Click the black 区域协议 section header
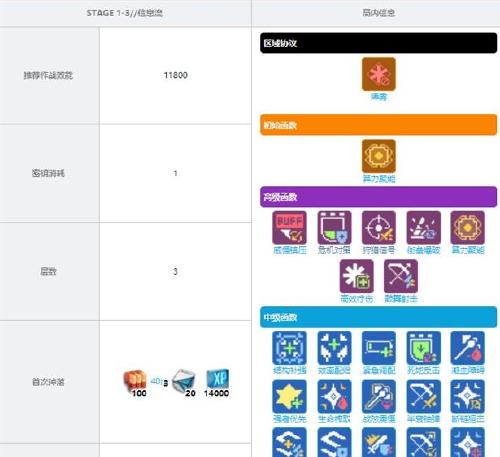500x457 pixels. [378, 43]
